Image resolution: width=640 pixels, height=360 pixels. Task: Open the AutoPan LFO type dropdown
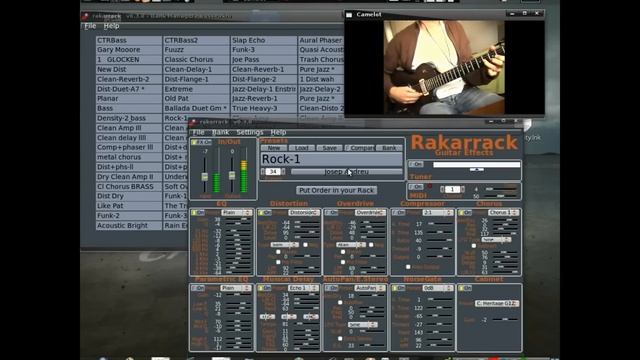pos(362,324)
